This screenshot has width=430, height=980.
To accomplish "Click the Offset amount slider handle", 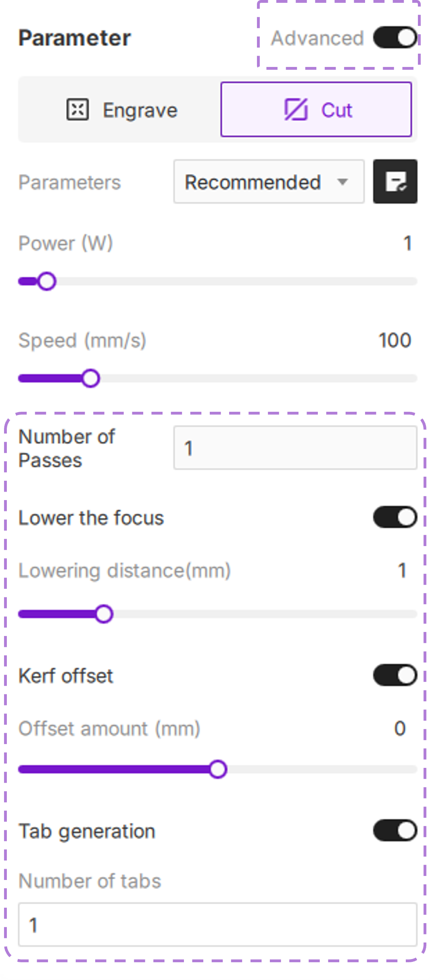I will click(218, 769).
